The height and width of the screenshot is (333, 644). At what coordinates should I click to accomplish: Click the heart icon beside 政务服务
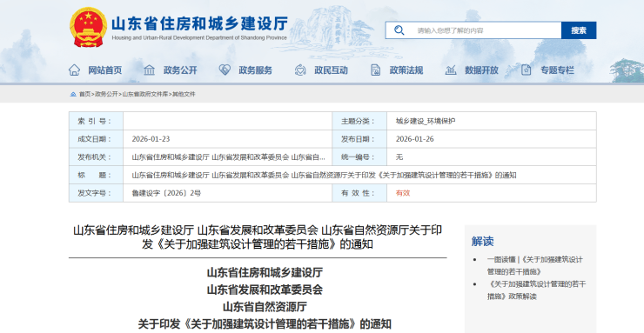[x=225, y=70]
